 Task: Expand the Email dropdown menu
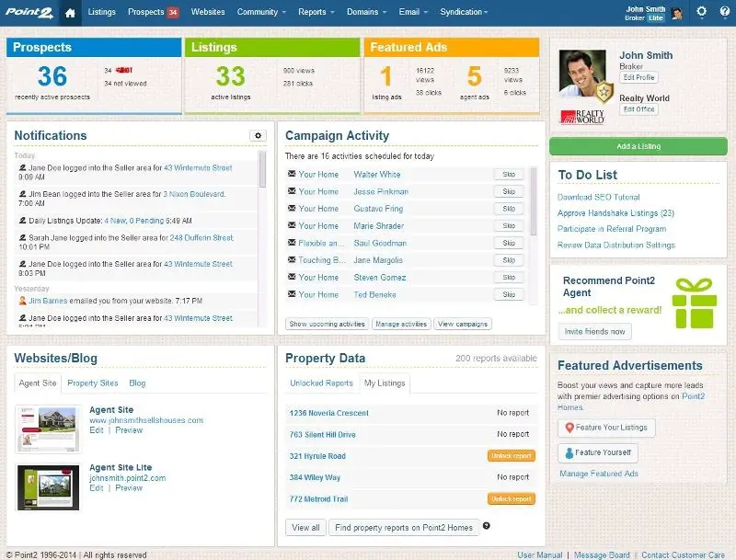413,12
